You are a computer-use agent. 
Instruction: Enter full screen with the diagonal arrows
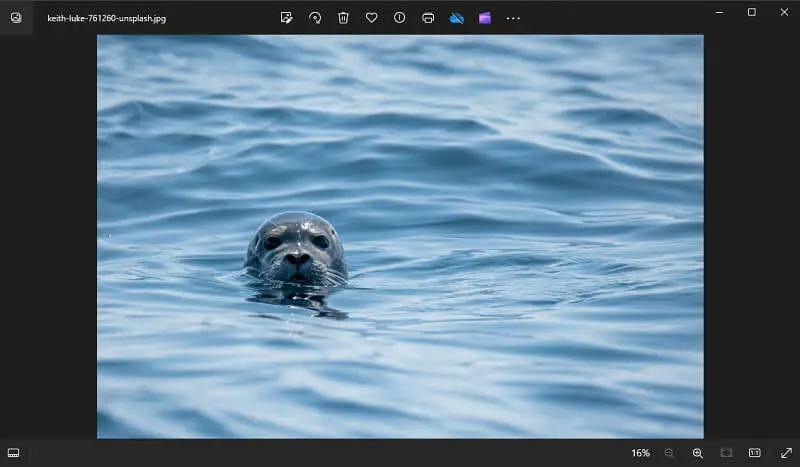click(x=785, y=453)
